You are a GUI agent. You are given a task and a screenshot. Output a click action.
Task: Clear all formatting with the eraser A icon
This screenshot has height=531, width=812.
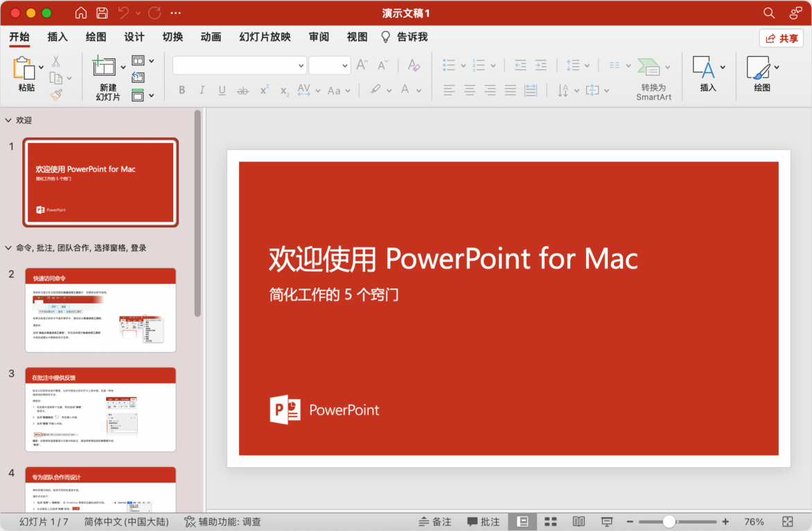pyautogui.click(x=413, y=65)
